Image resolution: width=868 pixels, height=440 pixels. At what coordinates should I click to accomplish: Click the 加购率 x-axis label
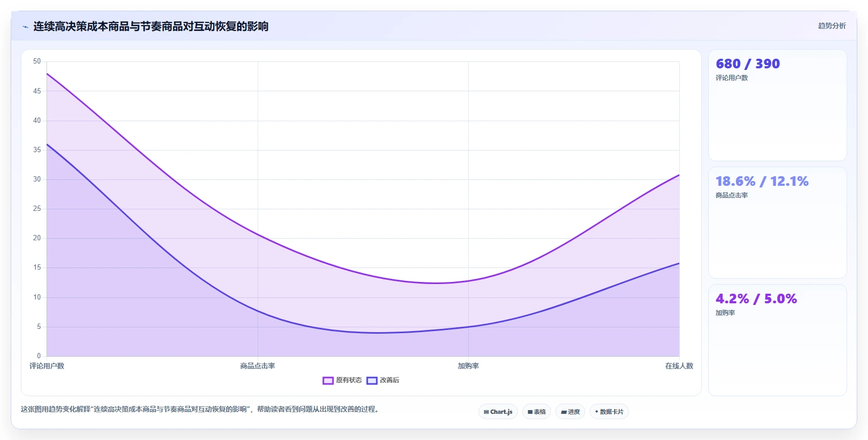tap(468, 366)
